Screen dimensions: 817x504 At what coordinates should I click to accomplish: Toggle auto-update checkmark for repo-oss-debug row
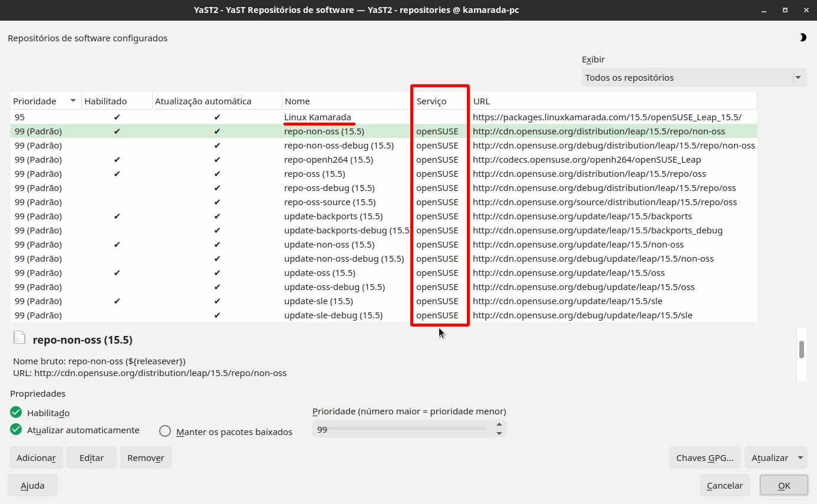tap(217, 188)
